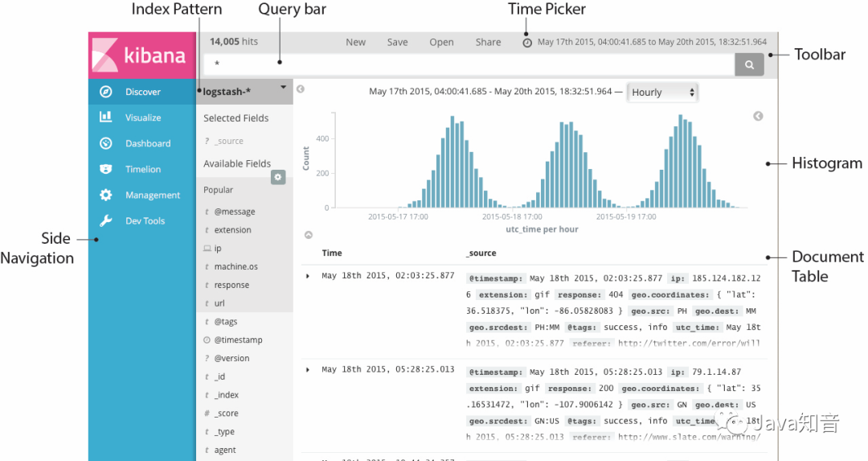Open Timelion mask icon

[x=106, y=169]
